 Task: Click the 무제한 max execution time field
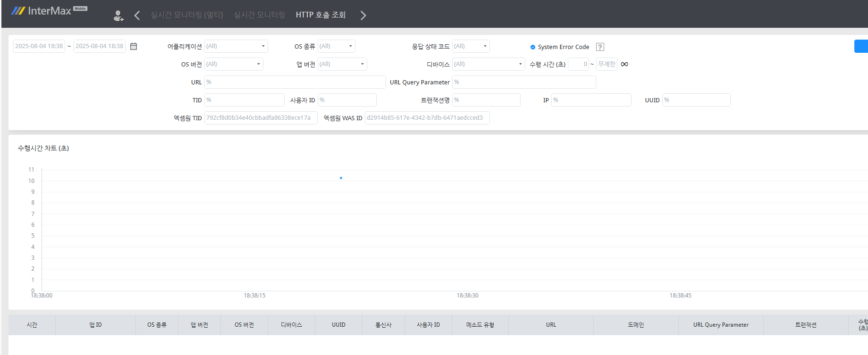(607, 64)
